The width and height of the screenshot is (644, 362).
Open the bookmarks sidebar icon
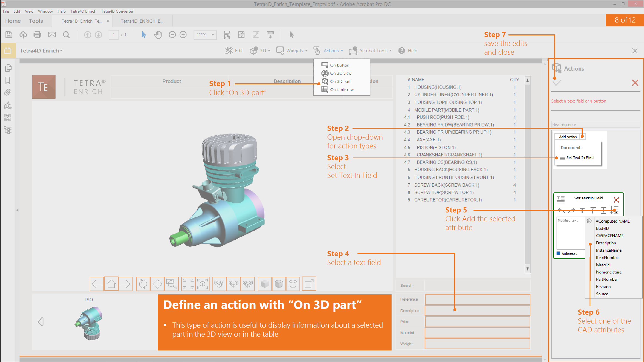(x=8, y=80)
